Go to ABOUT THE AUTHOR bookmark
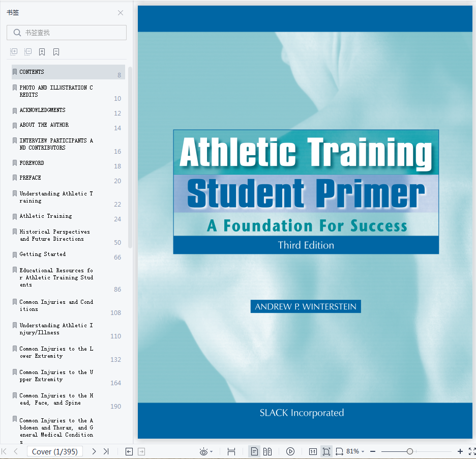476x459 pixels. coord(68,125)
